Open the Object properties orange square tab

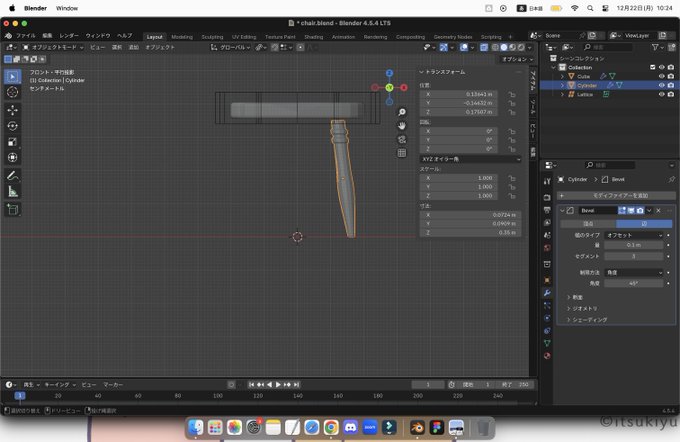(547, 280)
